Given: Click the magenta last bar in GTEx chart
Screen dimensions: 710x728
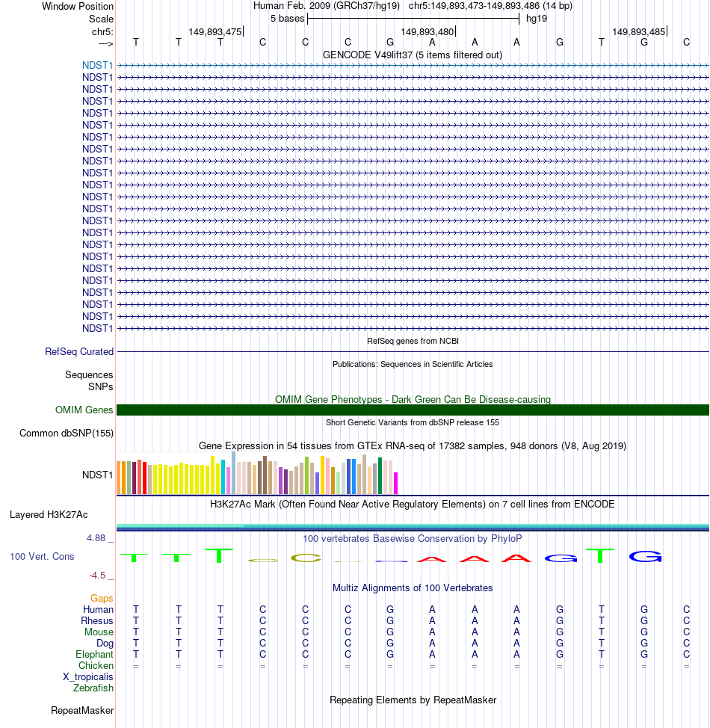Looking at the screenshot, I should 395,483.
